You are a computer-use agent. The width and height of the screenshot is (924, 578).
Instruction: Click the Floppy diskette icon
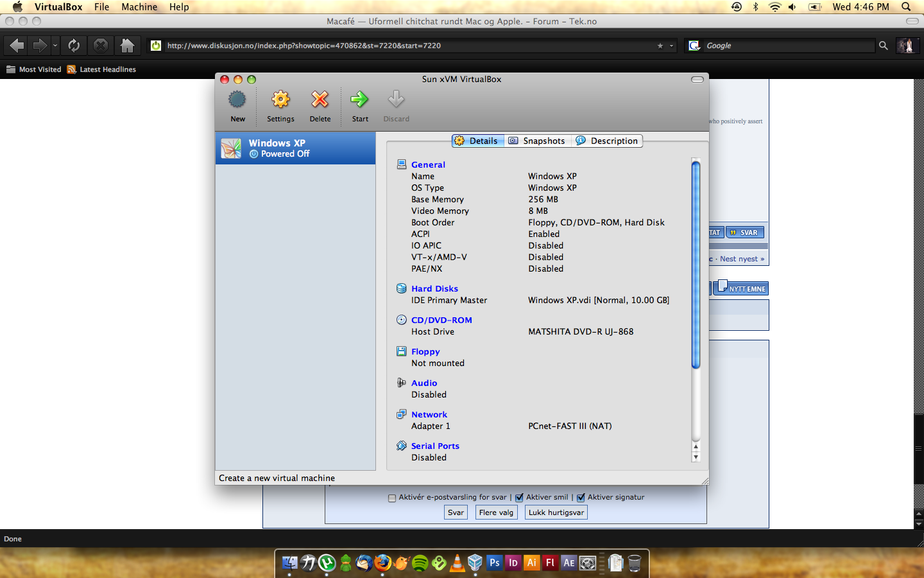tap(402, 351)
